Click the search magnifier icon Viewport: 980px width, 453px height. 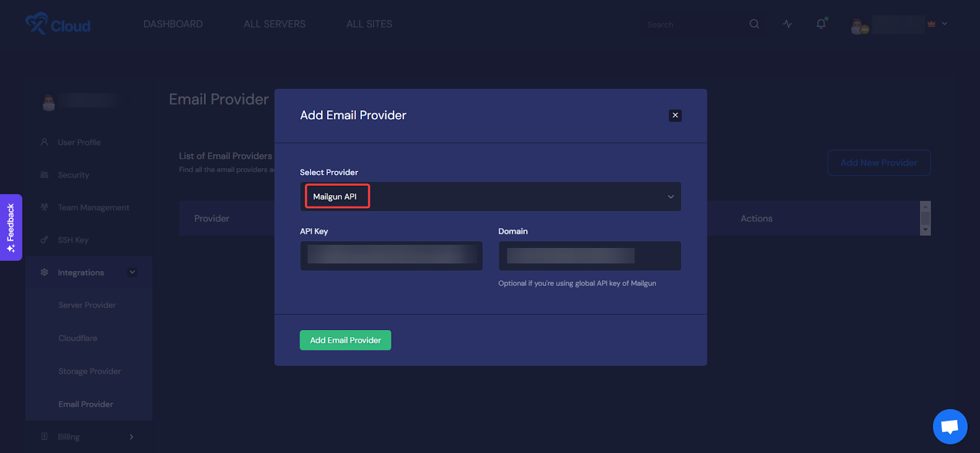coord(754,24)
